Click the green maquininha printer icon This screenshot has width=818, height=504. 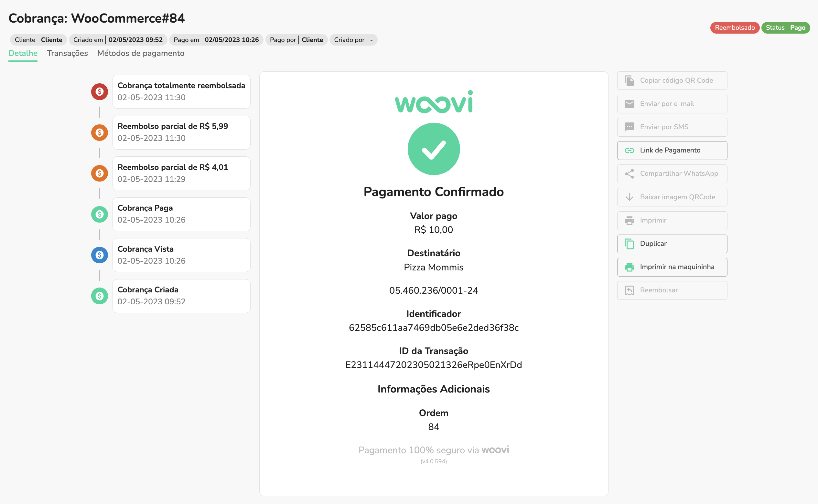pyautogui.click(x=629, y=267)
